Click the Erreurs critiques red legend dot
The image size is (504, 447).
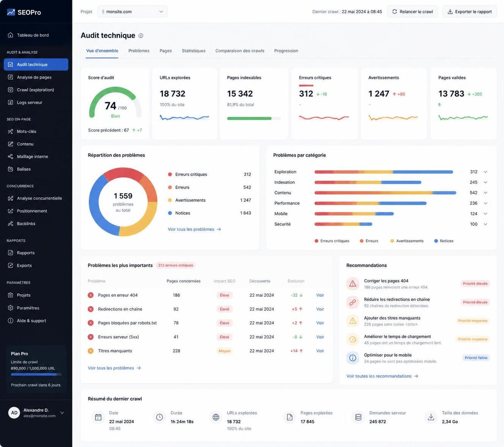(x=170, y=174)
